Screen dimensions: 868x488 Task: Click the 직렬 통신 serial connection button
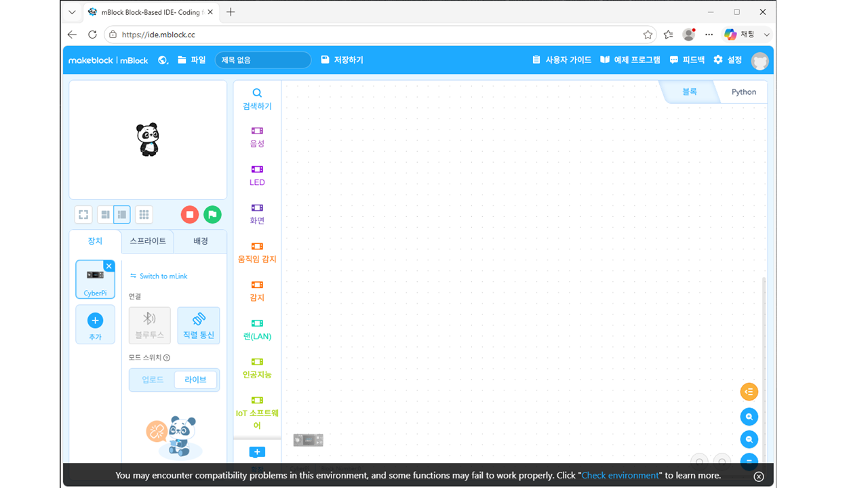click(x=199, y=325)
